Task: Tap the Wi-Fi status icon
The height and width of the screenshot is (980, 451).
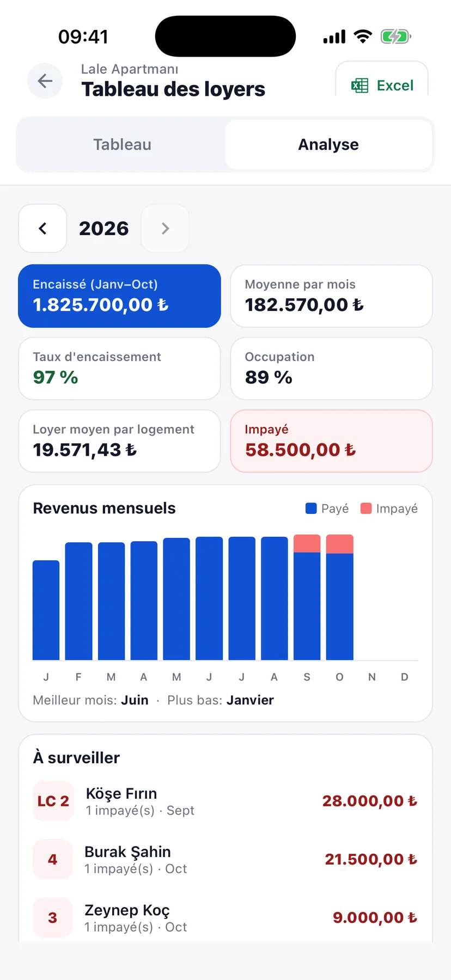Action: point(363,36)
